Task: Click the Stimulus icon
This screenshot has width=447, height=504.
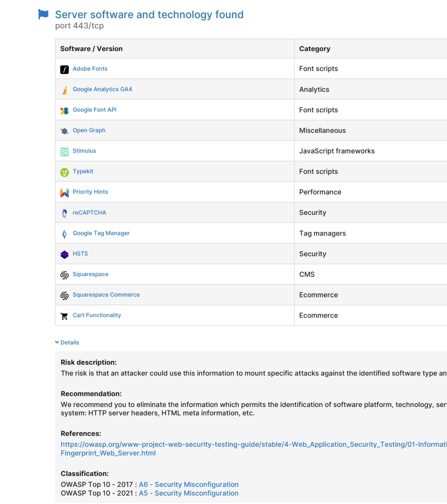Action: tap(64, 152)
